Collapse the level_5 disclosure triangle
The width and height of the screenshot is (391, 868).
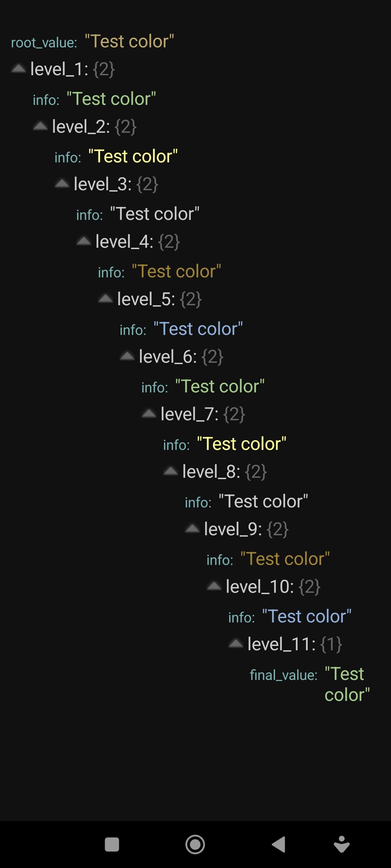pos(105,298)
